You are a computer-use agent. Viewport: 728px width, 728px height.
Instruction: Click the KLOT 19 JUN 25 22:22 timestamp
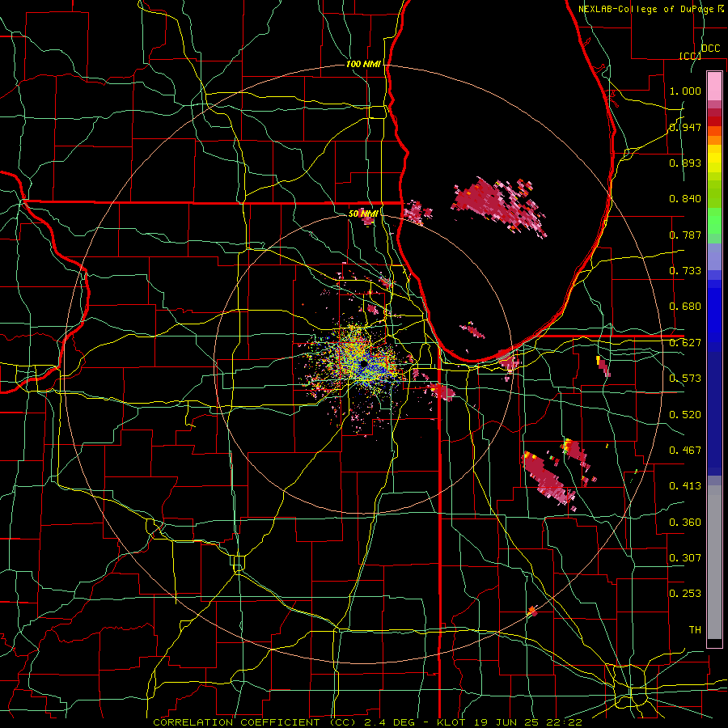[510, 722]
